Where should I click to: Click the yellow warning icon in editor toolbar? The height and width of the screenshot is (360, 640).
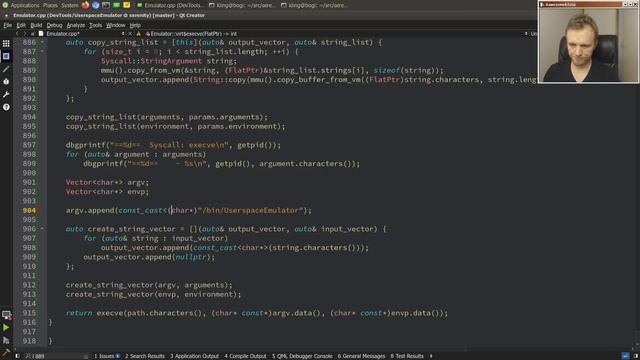coord(138,33)
